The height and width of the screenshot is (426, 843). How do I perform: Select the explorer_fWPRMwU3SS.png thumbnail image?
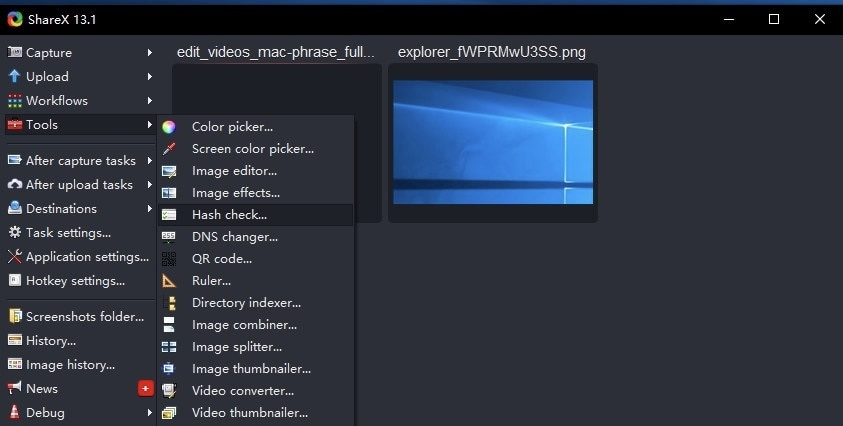coord(493,142)
